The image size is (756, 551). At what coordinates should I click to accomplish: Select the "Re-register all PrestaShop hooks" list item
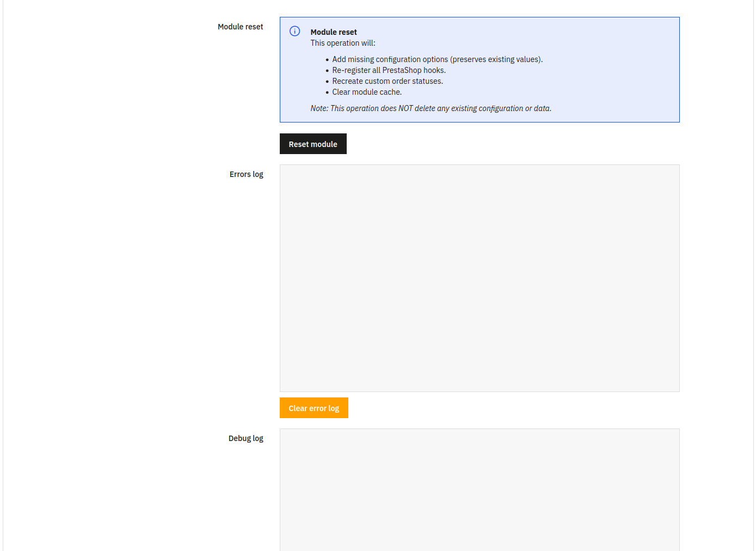tap(389, 70)
